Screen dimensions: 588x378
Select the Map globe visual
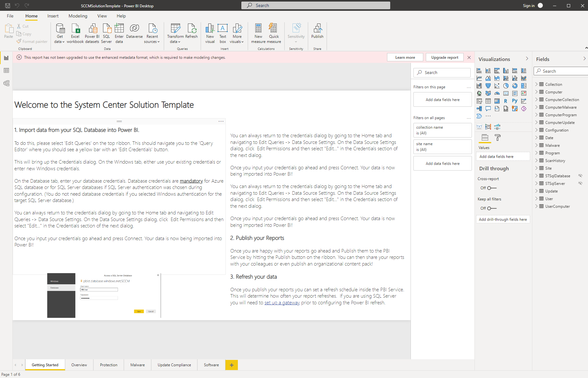(479, 93)
